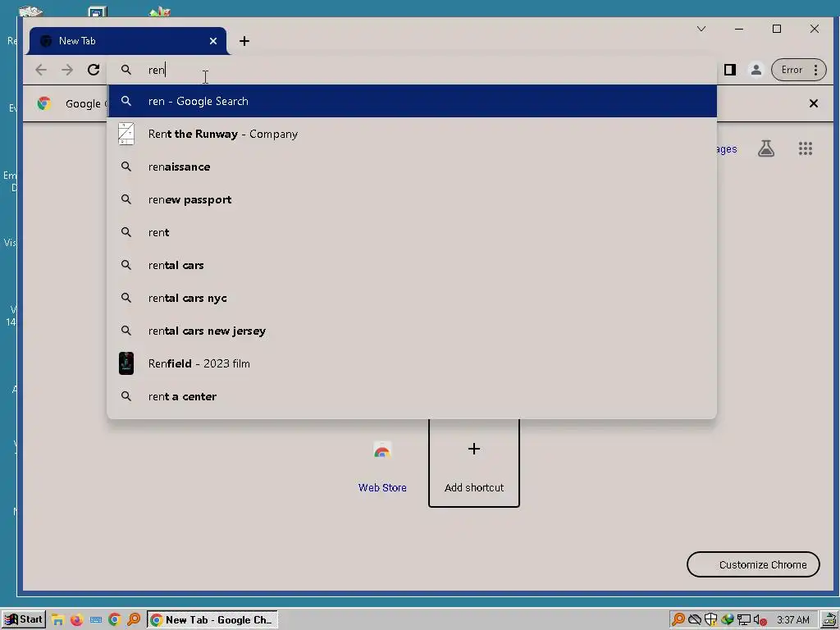
Task: Open the tab search chevron dropdown
Action: click(x=701, y=29)
